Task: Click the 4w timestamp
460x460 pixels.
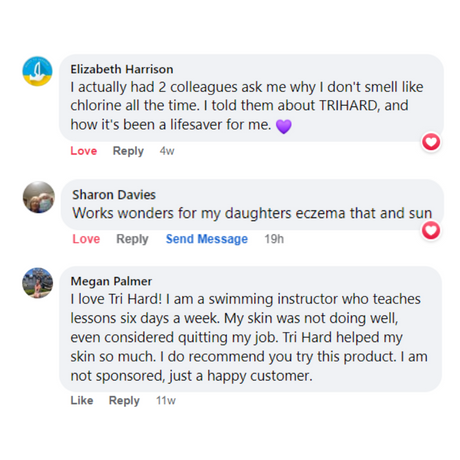Action: [x=167, y=151]
